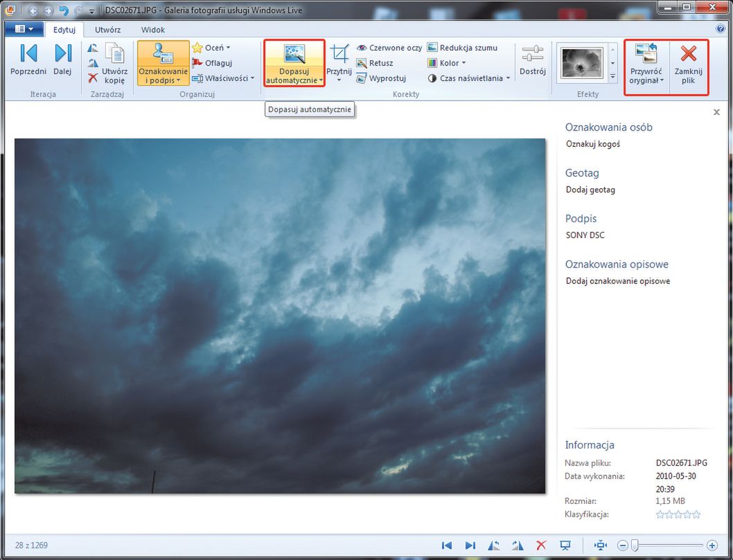Click the slideshow icon in the bottom bar
The image size is (733, 560).
565,545
